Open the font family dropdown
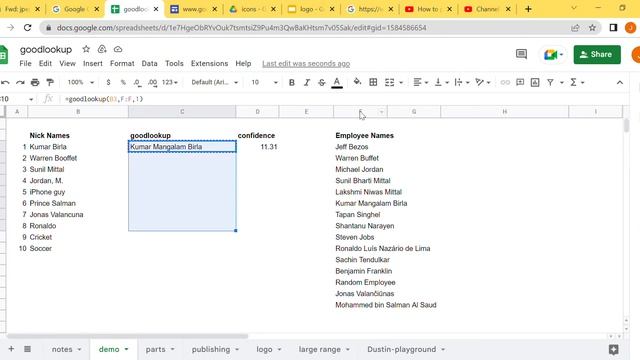The image size is (640, 360). (x=215, y=82)
